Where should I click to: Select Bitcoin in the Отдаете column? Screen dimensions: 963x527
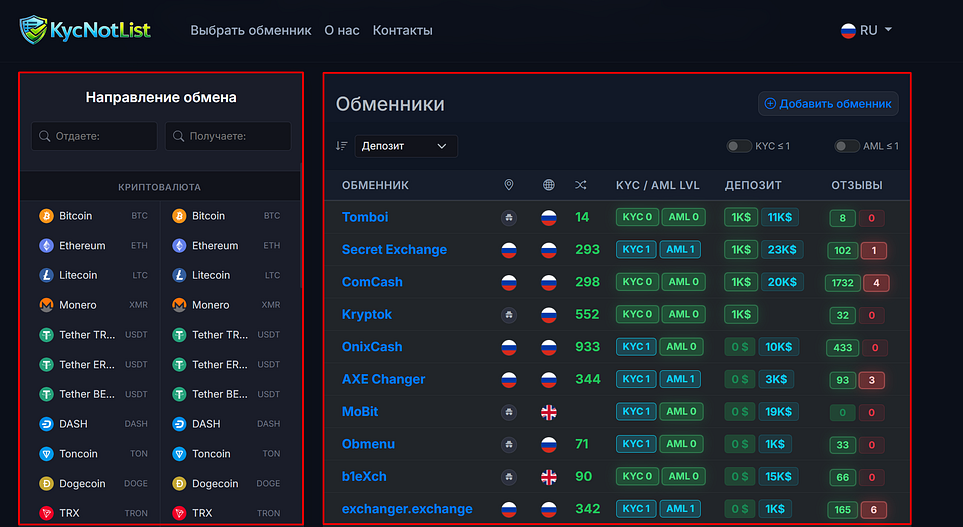(93, 216)
